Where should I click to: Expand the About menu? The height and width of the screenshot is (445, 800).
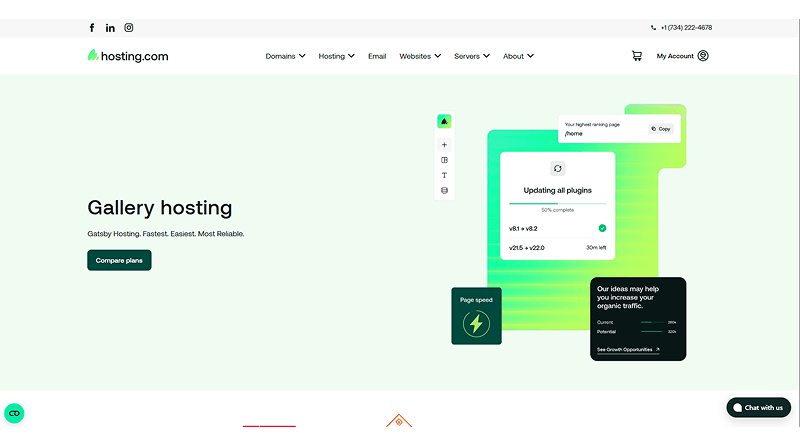pyautogui.click(x=518, y=56)
